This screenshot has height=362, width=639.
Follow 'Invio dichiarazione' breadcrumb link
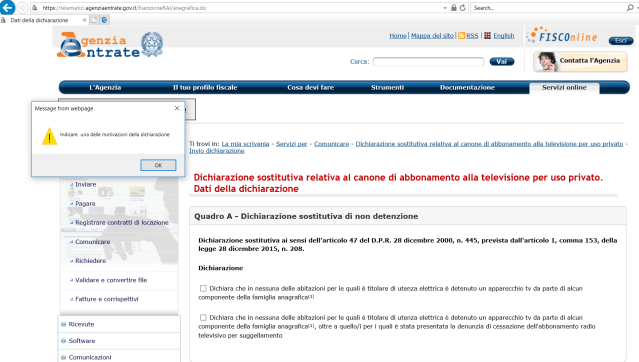pos(216,151)
